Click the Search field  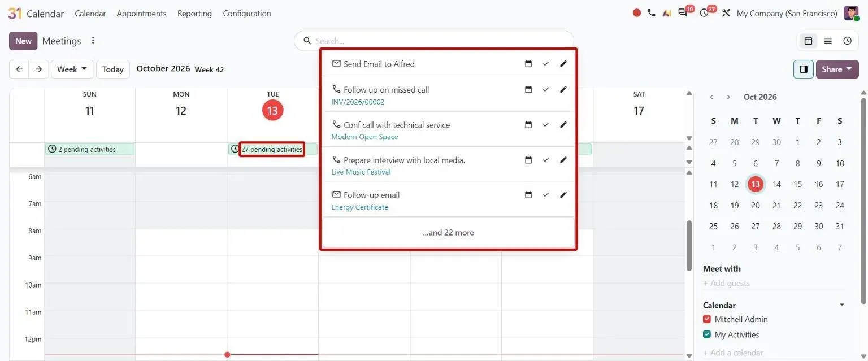click(x=433, y=41)
